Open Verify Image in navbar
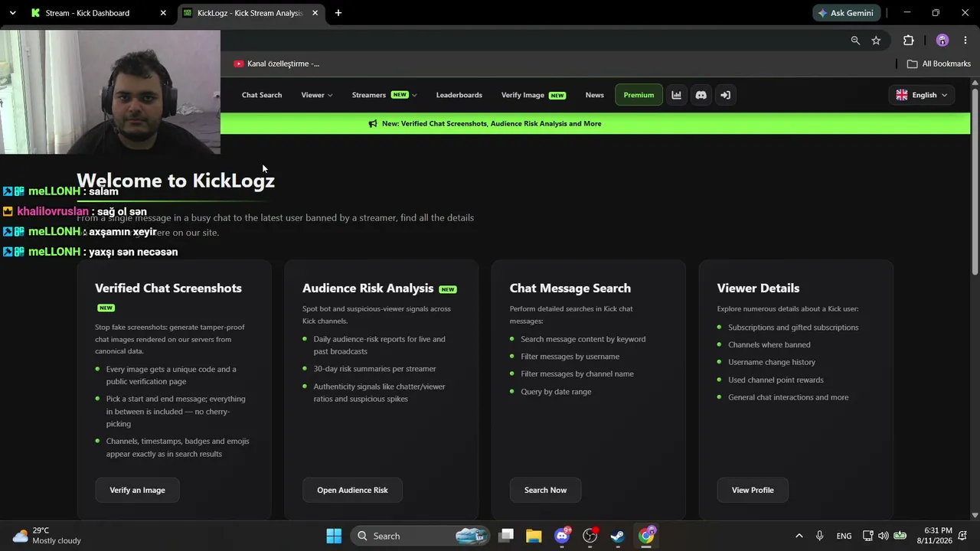The height and width of the screenshot is (551, 980). tap(534, 95)
